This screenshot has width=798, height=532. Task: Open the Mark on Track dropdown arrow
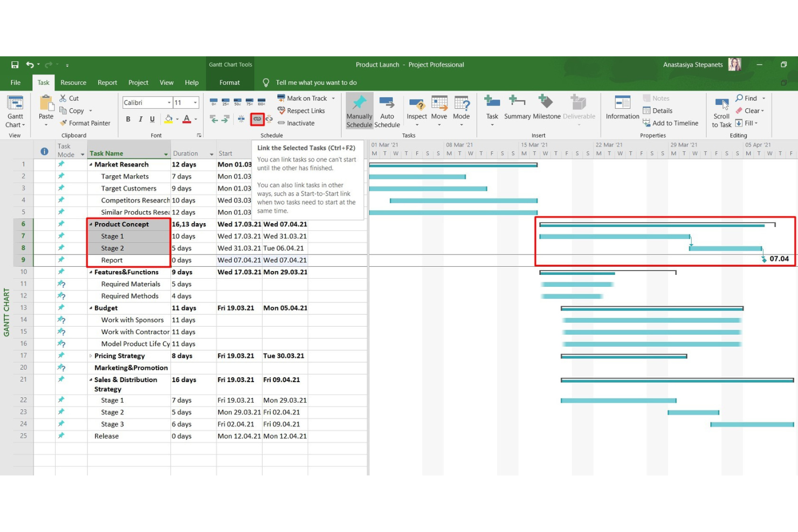point(333,98)
